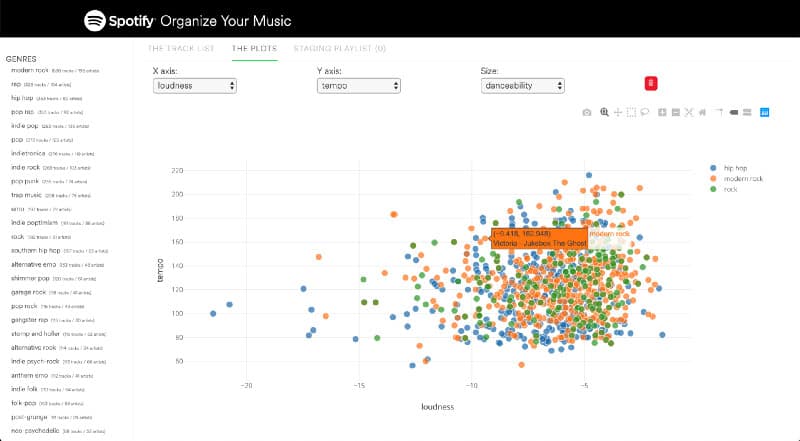Toggle hip hop series in legend

tap(734, 167)
